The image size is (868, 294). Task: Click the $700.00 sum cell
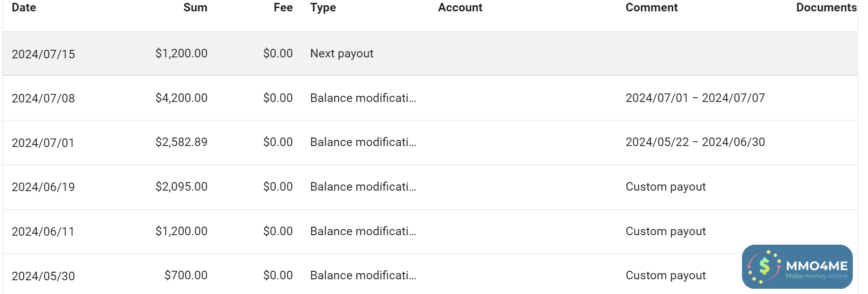(186, 276)
